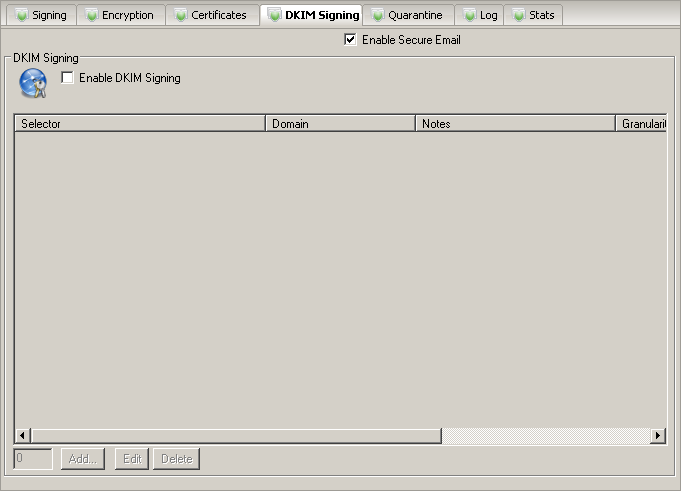Click the shield icon on Stats tab
This screenshot has width=681, height=491.
click(x=518, y=16)
